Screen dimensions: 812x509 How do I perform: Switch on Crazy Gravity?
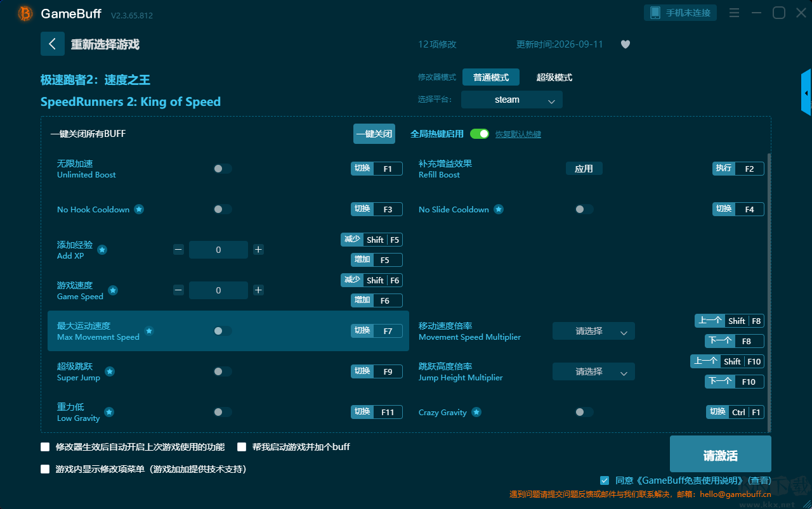[584, 412]
